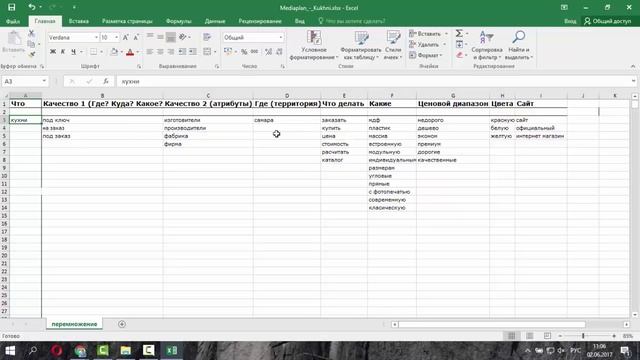Undo the last action
The width and height of the screenshot is (640, 360).
click(31, 7)
